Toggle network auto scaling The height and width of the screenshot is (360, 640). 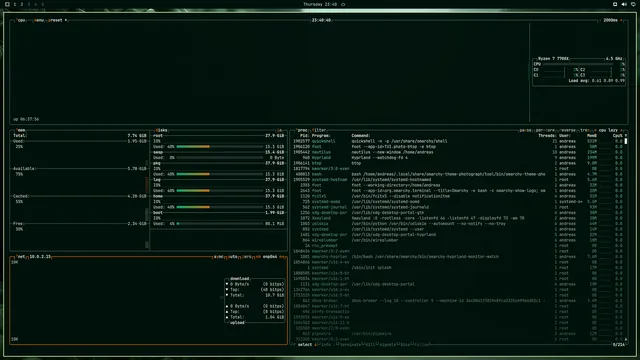coord(233,257)
